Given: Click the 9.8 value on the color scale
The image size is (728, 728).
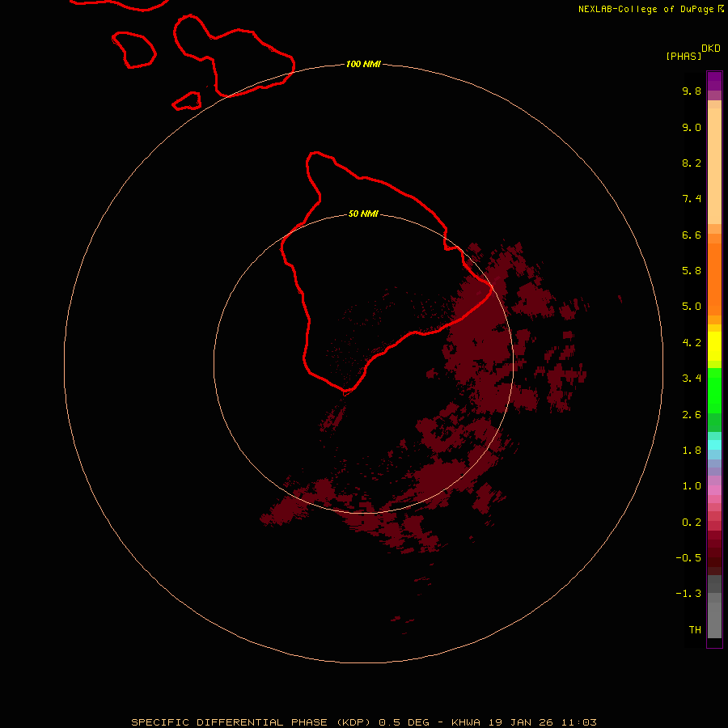Looking at the screenshot, I should [692, 91].
